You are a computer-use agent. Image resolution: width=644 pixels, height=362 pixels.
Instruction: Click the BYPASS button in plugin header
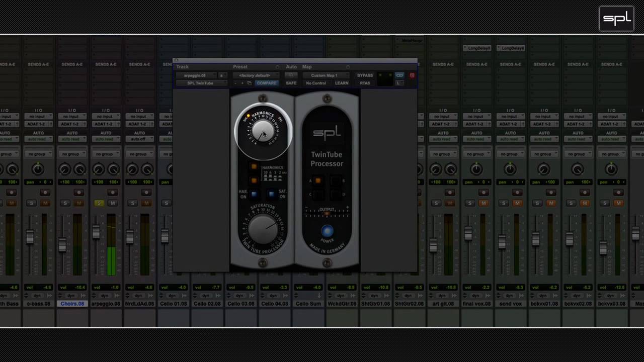[365, 75]
